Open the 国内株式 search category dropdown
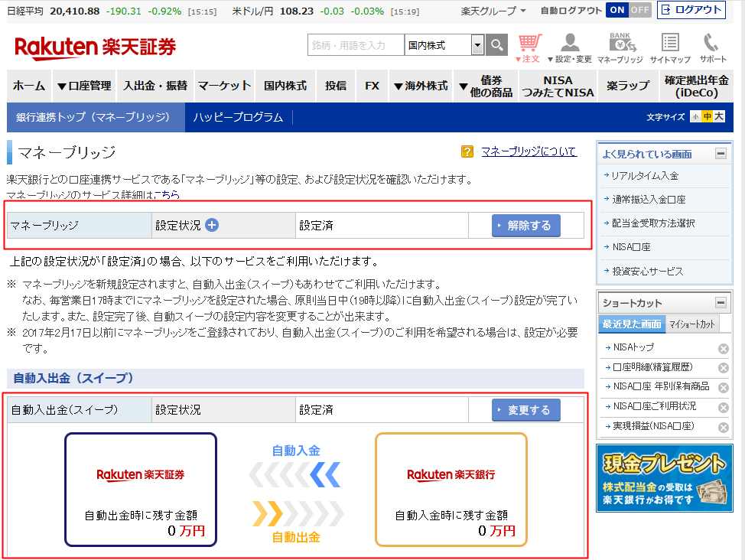The width and height of the screenshot is (745, 560). point(444,45)
